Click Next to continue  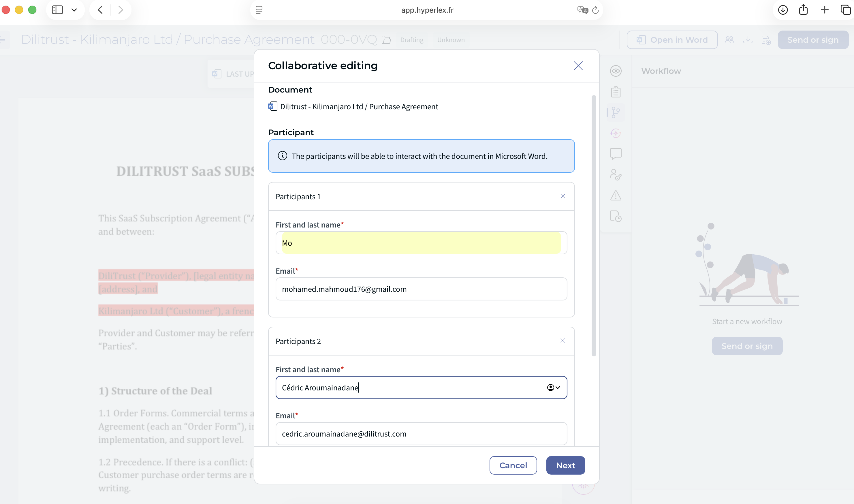[x=565, y=465]
